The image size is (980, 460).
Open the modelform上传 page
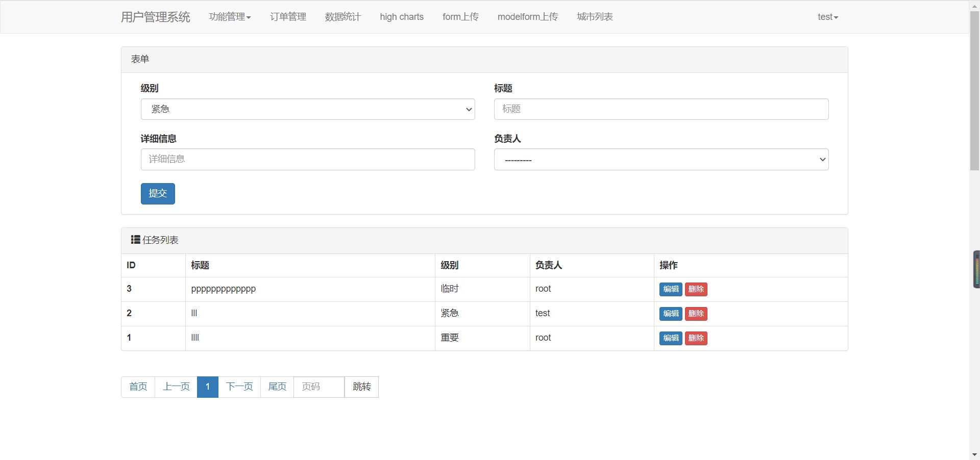(x=527, y=17)
